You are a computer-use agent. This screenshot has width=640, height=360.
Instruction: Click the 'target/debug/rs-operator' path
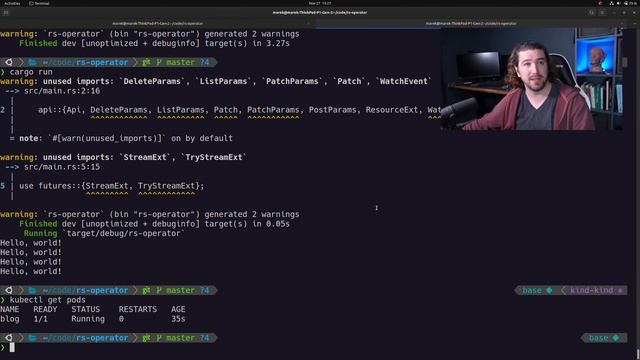pos(123,233)
